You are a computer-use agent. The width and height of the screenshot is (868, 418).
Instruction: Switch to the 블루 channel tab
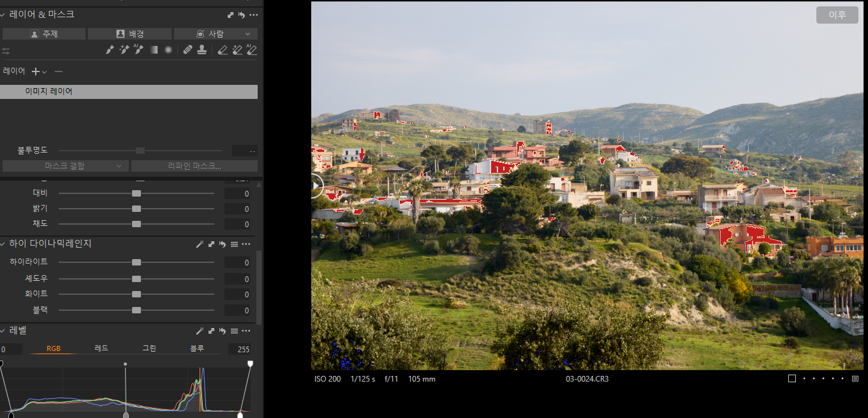[x=197, y=348]
